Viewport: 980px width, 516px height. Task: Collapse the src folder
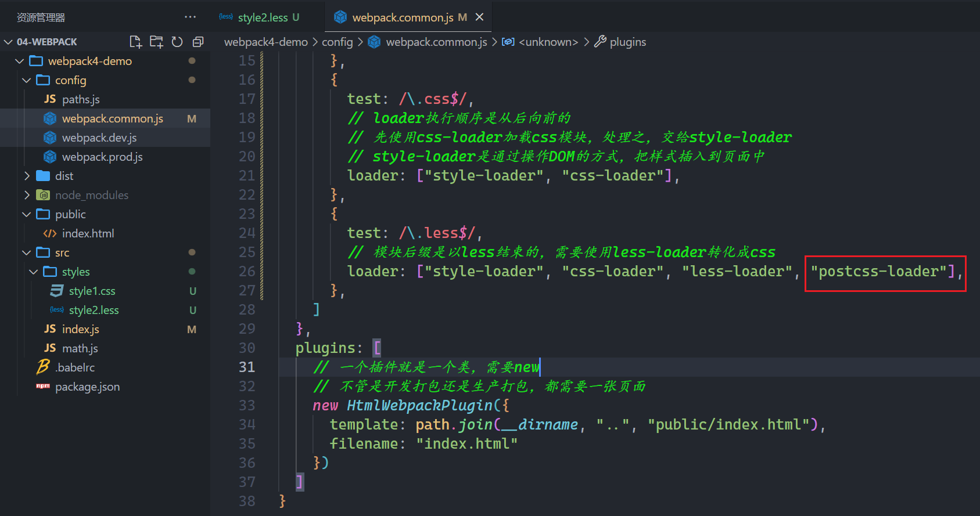(26, 252)
